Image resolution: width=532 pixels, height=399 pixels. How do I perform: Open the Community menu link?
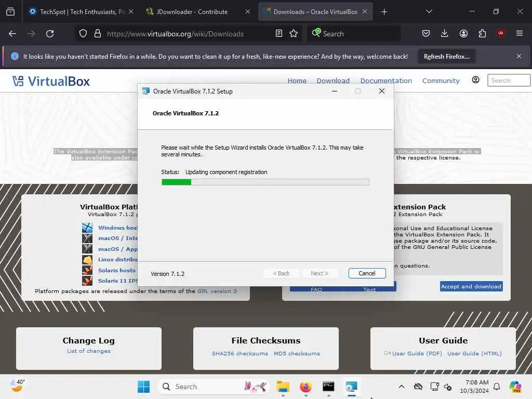[x=441, y=81]
